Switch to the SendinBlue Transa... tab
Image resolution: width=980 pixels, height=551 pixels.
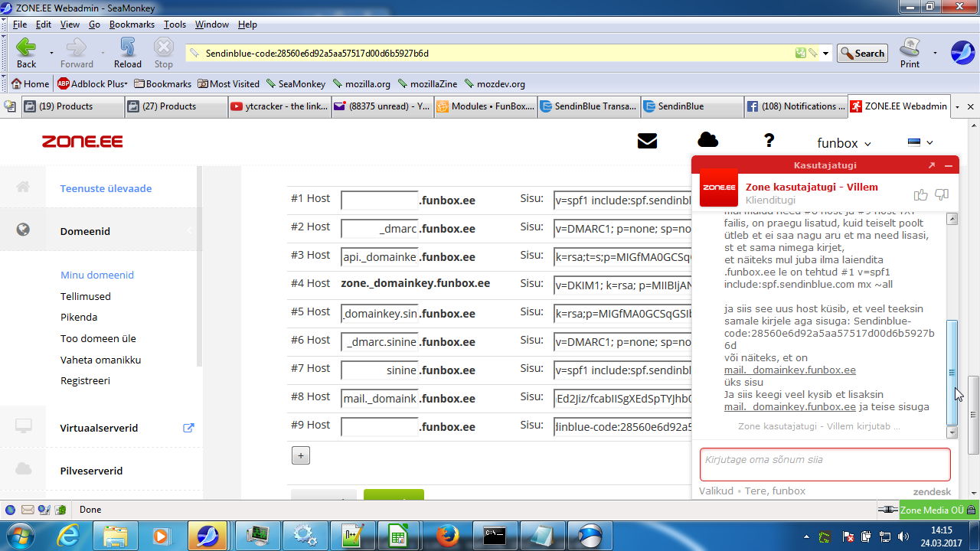coord(588,106)
